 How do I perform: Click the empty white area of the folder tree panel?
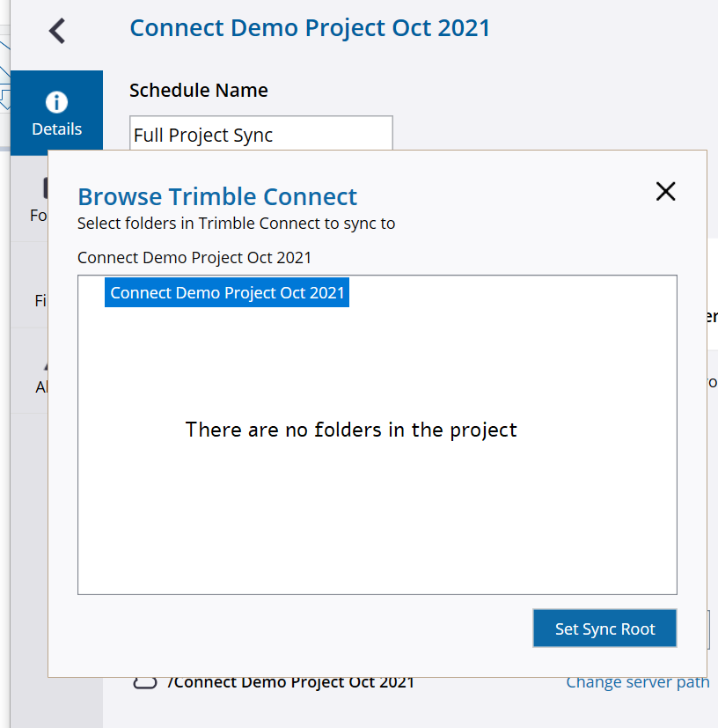point(377,528)
